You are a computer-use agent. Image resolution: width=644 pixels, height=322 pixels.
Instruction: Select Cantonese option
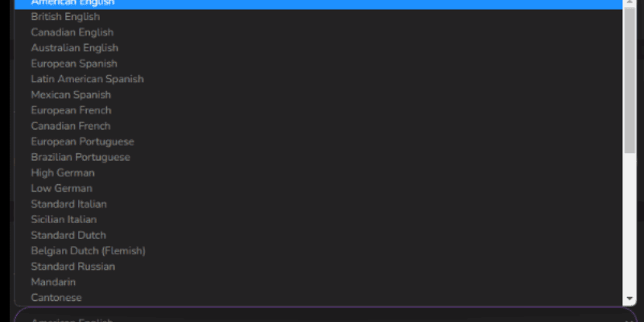(x=318, y=298)
